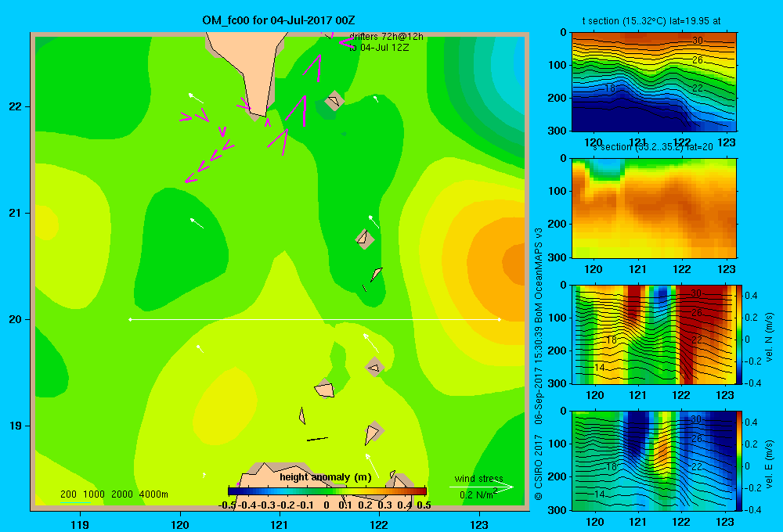Open the eastward velocity section plot
Screen dimensions: 783x532
click(654, 461)
